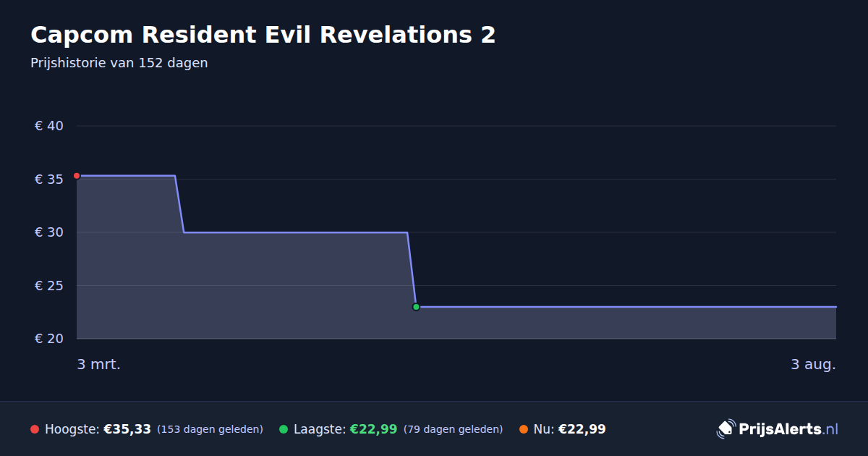
Task: Click the red dot beside Hoogste
Action: pos(35,429)
